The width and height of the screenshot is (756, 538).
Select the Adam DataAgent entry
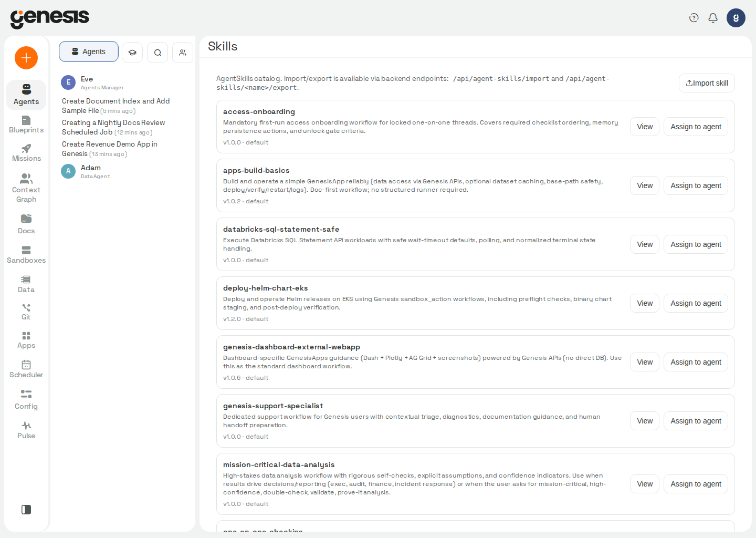coord(124,171)
